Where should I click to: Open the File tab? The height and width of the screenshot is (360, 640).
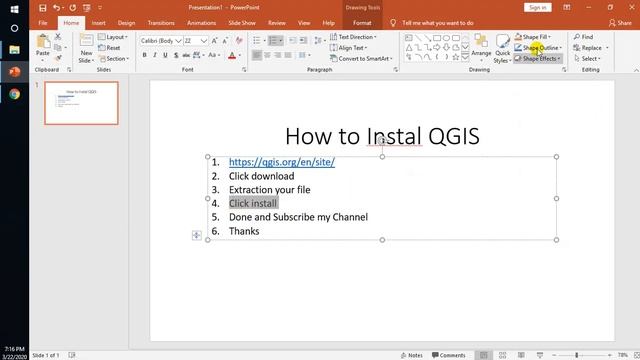(43, 23)
